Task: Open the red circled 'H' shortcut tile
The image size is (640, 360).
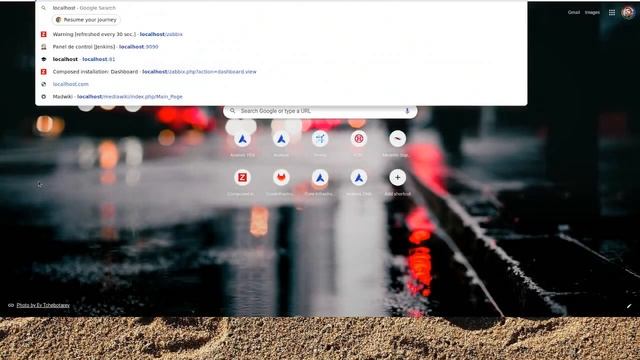Action: click(358, 139)
